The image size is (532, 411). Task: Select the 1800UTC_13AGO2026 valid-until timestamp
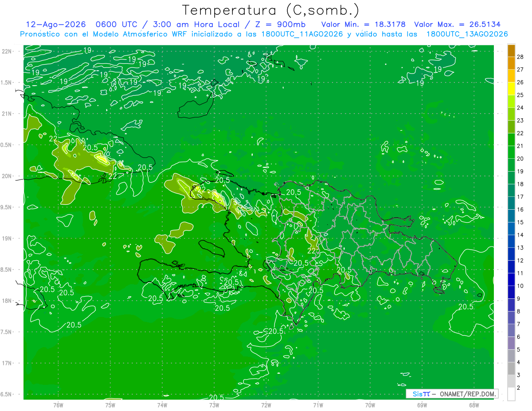[x=467, y=34]
